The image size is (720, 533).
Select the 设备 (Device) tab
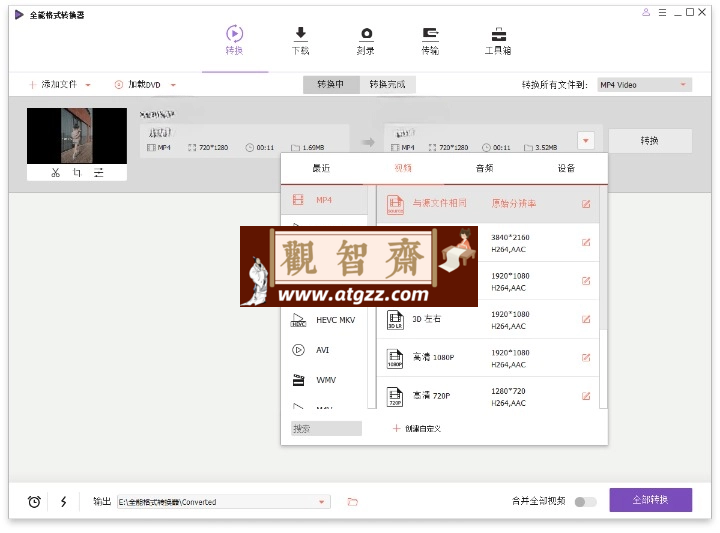(566, 168)
